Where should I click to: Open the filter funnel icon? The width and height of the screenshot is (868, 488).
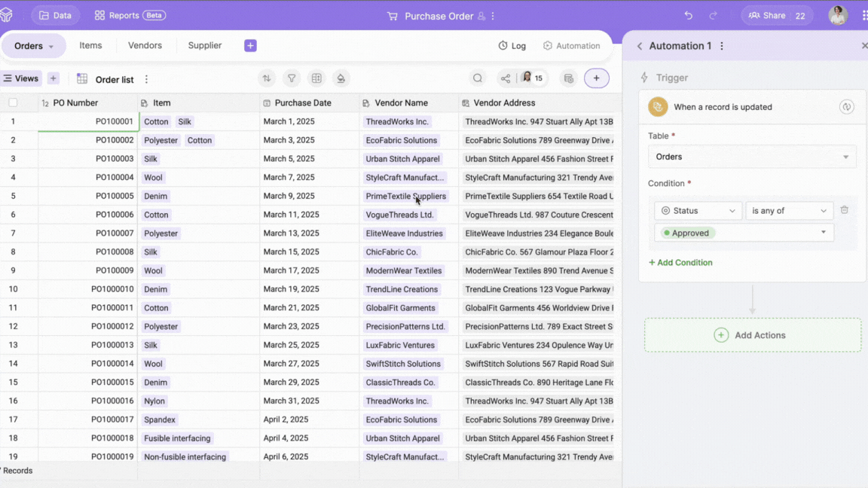click(292, 78)
